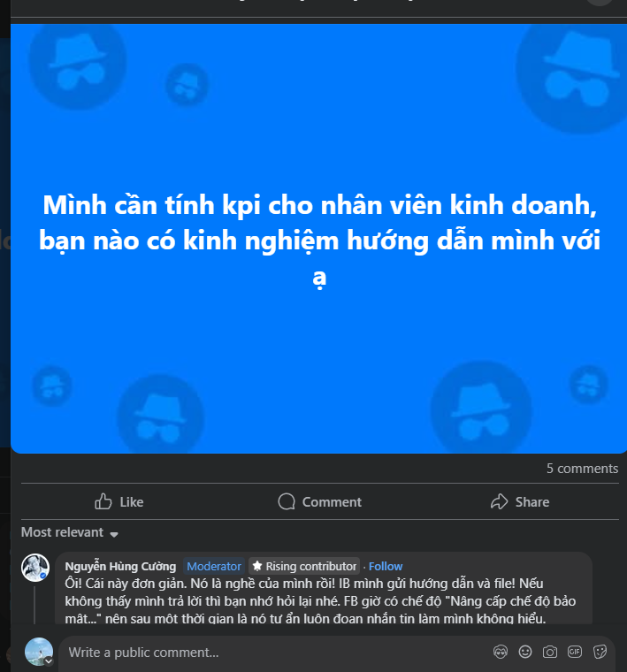The height and width of the screenshot is (672, 627).
Task: Attach a photo using the camera icon
Action: point(550,652)
